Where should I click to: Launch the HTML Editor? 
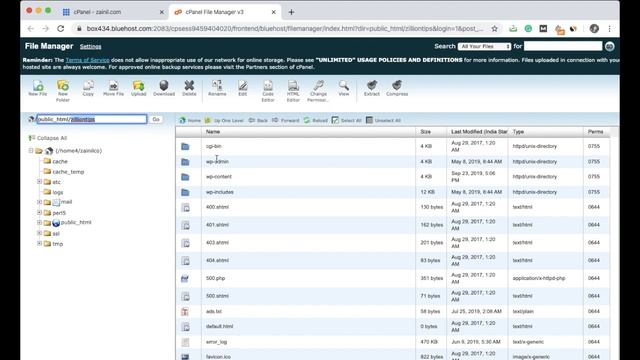point(293,91)
